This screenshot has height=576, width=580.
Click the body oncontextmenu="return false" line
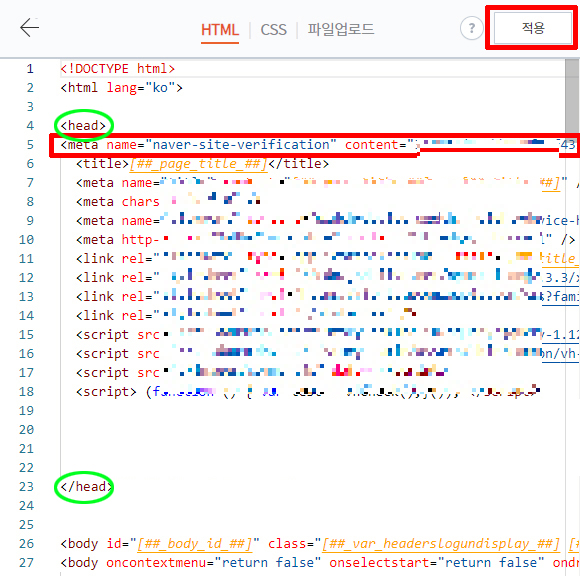pos(320,563)
